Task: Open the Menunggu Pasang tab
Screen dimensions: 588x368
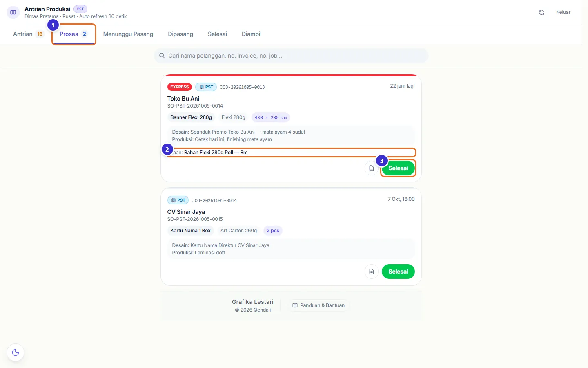Action: 128,34
